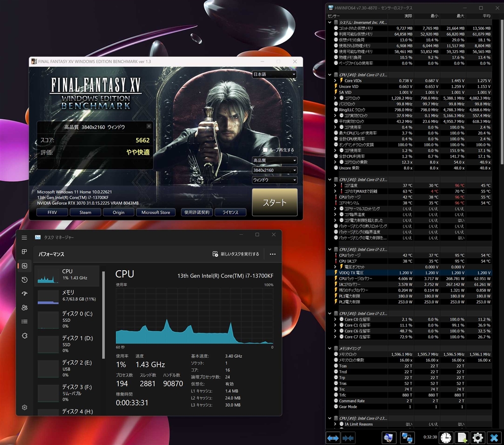
Task: Open Services view in Task Manager sidebar
Action: (24, 335)
